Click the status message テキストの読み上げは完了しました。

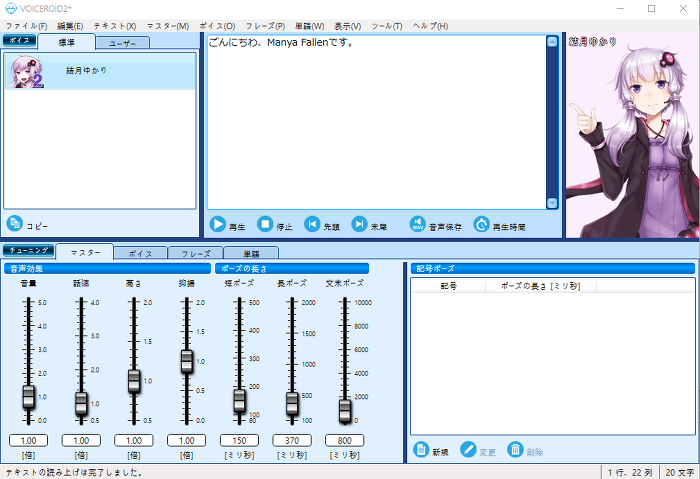pyautogui.click(x=75, y=472)
